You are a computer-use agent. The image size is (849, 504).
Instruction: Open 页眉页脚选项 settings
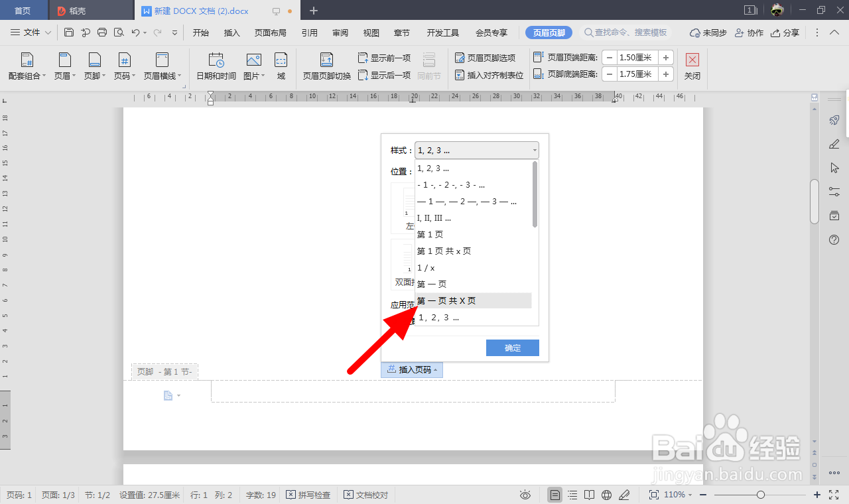pyautogui.click(x=485, y=58)
